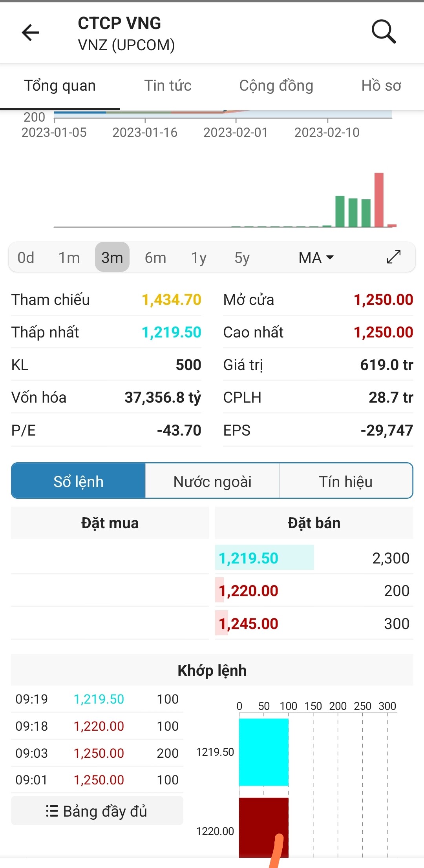Show the Nước ngoài panel
The height and width of the screenshot is (868, 424).
point(212,481)
